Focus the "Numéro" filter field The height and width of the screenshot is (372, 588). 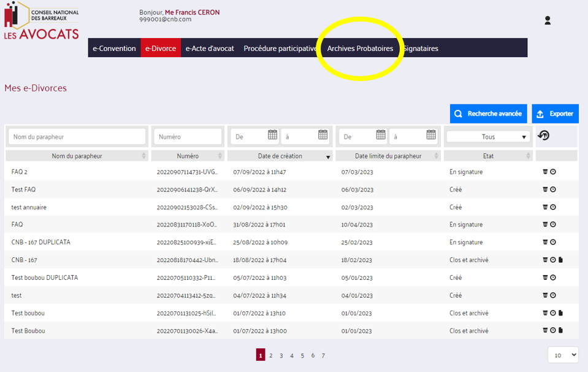tap(188, 137)
